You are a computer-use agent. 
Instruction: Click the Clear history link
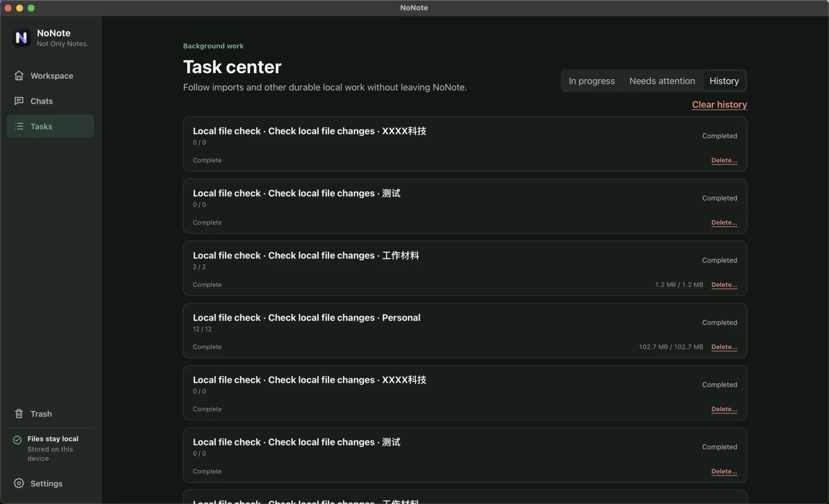click(720, 105)
